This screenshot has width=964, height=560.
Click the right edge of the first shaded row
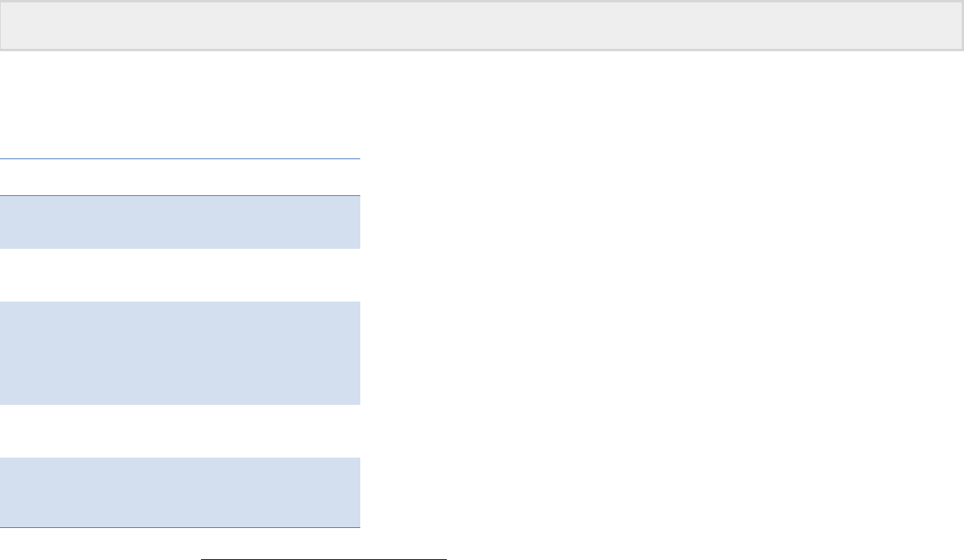(355, 222)
